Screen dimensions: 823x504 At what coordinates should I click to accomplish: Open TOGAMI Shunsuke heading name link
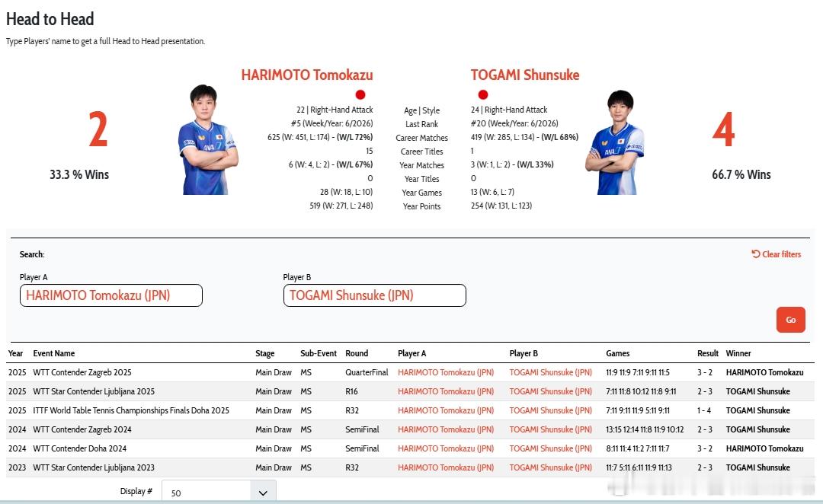[525, 75]
